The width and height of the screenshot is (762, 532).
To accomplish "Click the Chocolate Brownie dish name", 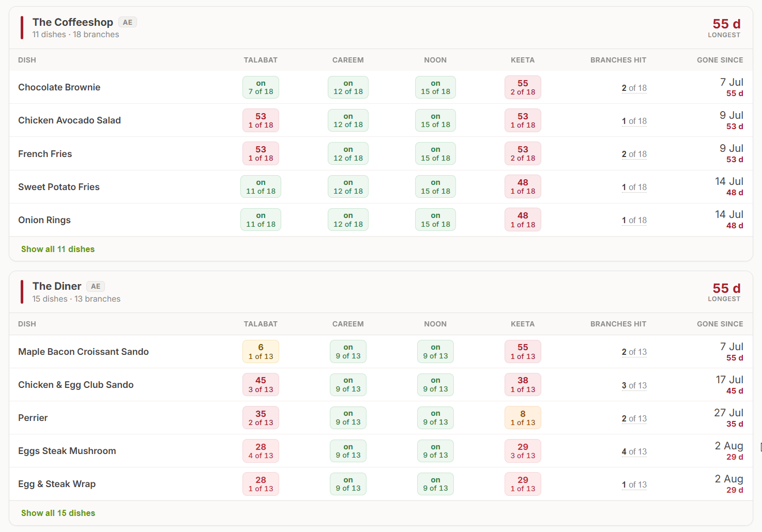I will point(59,87).
